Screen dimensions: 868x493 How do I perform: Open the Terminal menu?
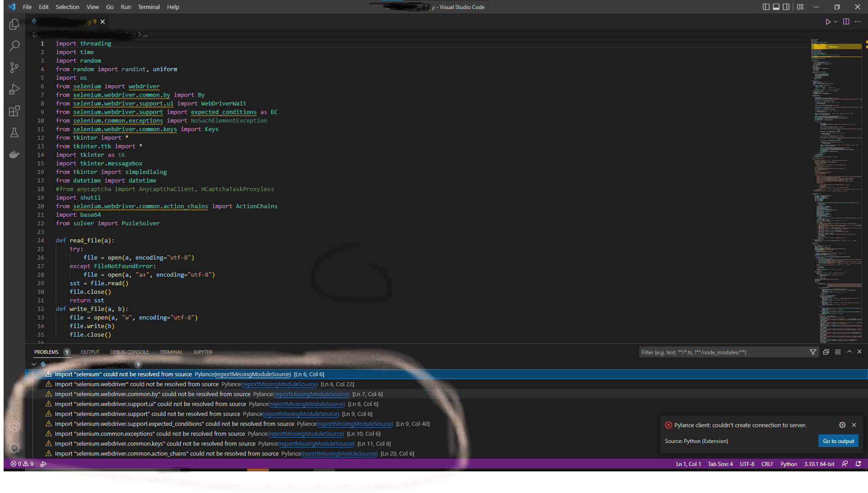click(149, 7)
